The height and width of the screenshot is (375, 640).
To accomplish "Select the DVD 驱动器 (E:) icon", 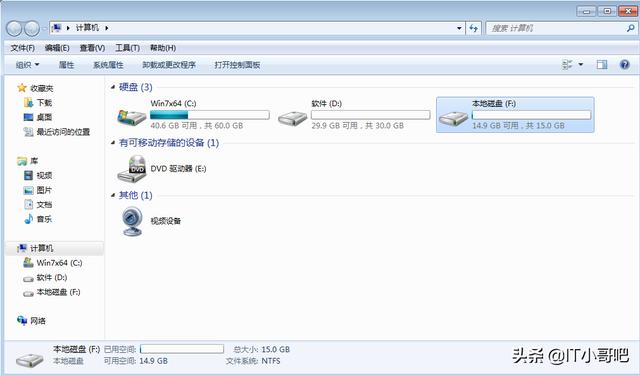I will click(x=132, y=169).
